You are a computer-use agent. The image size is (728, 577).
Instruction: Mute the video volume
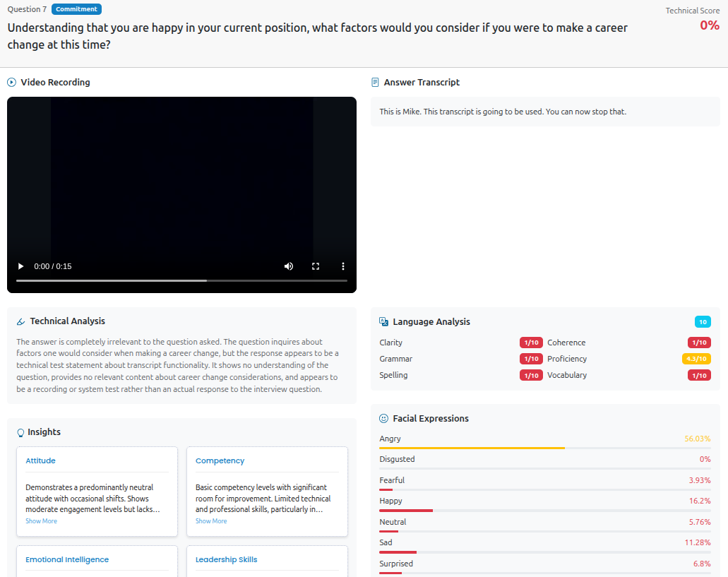(x=288, y=266)
